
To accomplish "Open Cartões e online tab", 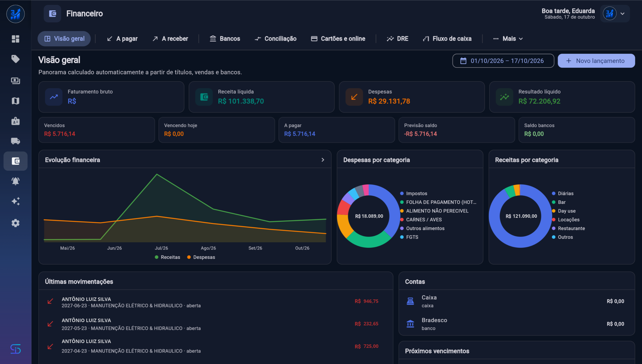I will click(x=338, y=38).
